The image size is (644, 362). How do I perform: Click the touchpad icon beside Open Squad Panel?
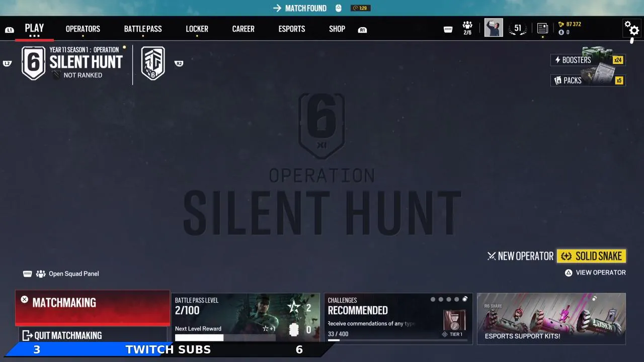(x=28, y=274)
